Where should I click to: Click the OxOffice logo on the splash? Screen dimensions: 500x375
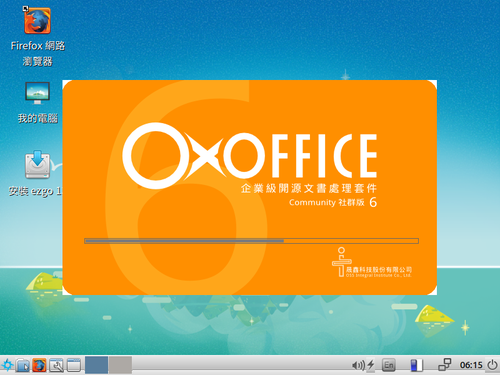(250, 155)
